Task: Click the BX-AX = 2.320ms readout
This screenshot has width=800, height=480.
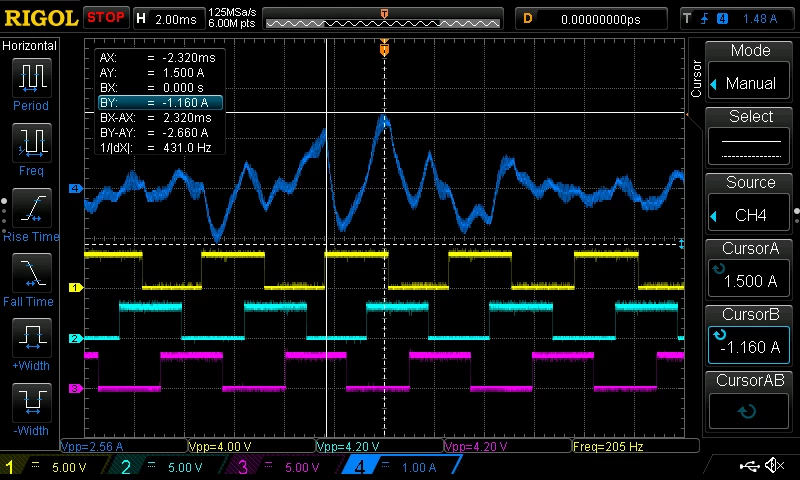Action: (156, 118)
